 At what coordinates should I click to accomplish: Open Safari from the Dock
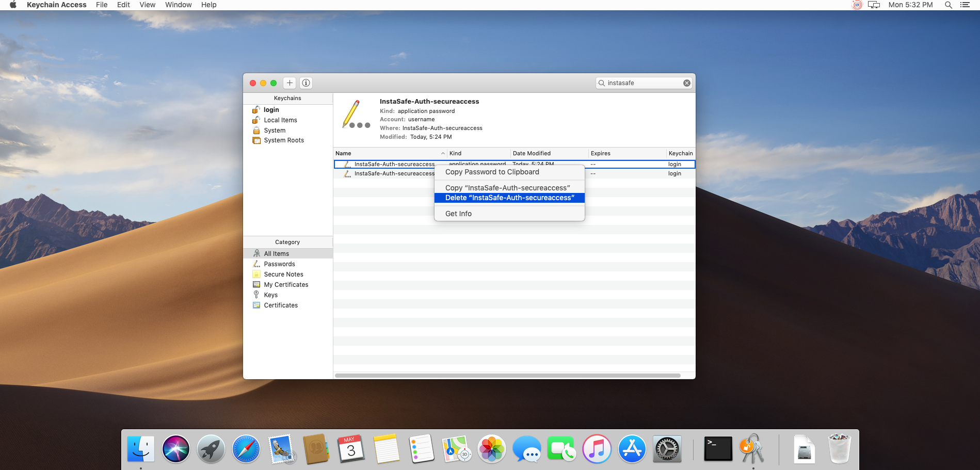(x=246, y=449)
